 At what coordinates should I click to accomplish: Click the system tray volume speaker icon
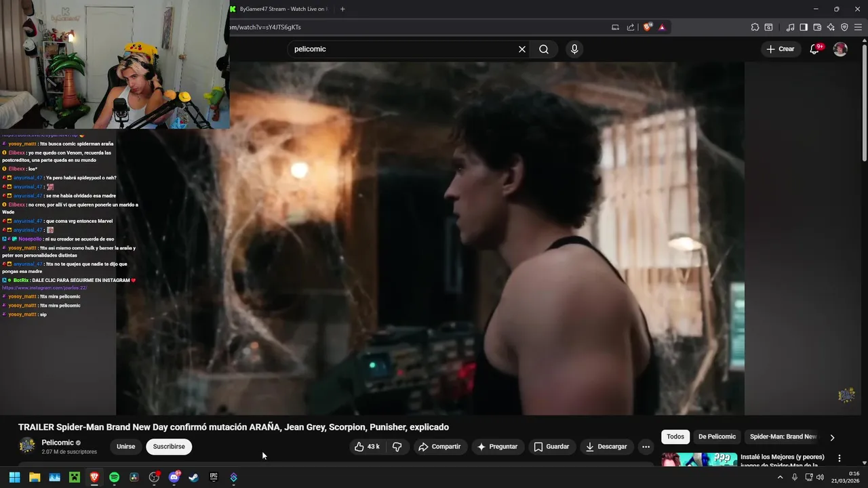(x=821, y=477)
